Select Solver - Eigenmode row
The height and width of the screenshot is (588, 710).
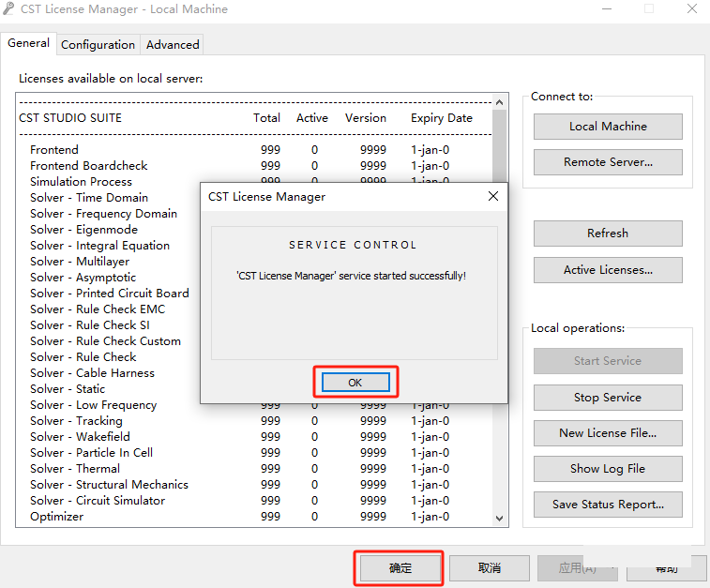[x=109, y=230]
